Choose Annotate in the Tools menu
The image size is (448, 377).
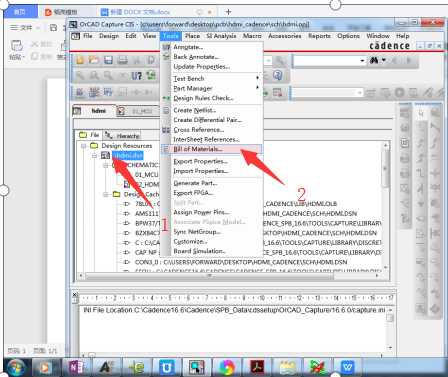click(x=212, y=47)
